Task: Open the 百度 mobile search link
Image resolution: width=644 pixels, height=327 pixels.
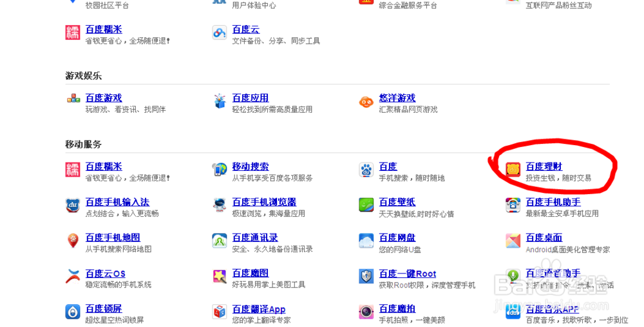Action: tap(388, 166)
